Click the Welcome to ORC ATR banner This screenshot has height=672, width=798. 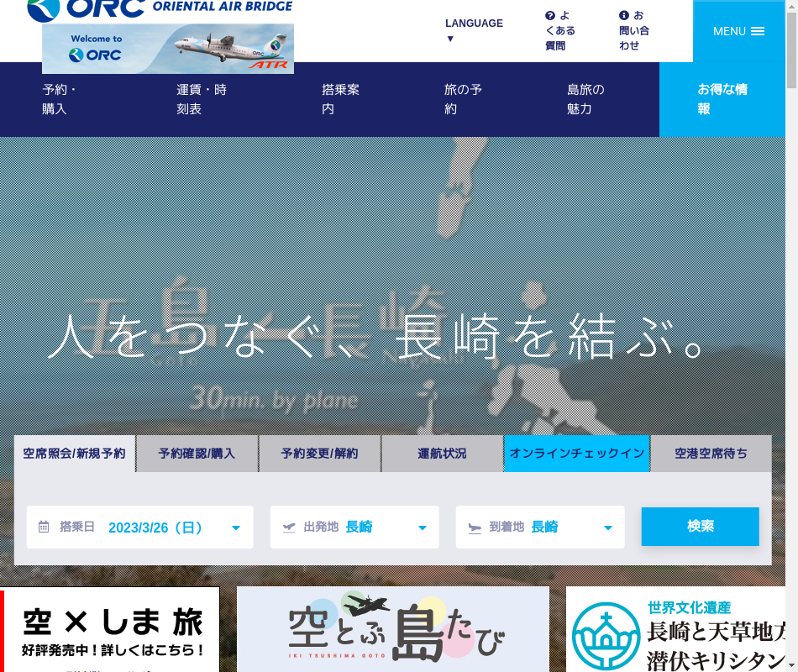(x=168, y=49)
